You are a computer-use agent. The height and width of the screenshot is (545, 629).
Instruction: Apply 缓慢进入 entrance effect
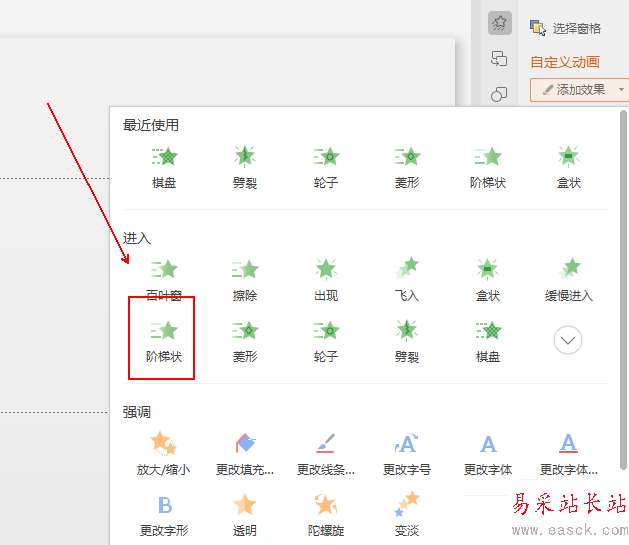click(568, 280)
